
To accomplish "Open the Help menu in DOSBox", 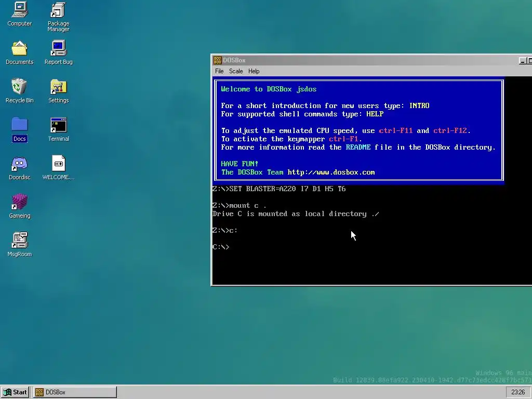I will coord(254,71).
